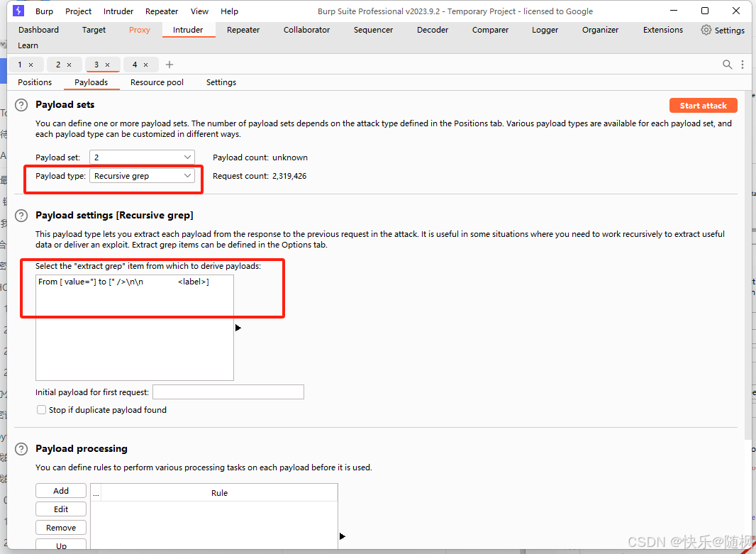Close Intruder tab 4 with its x
The image size is (756, 554).
[145, 65]
